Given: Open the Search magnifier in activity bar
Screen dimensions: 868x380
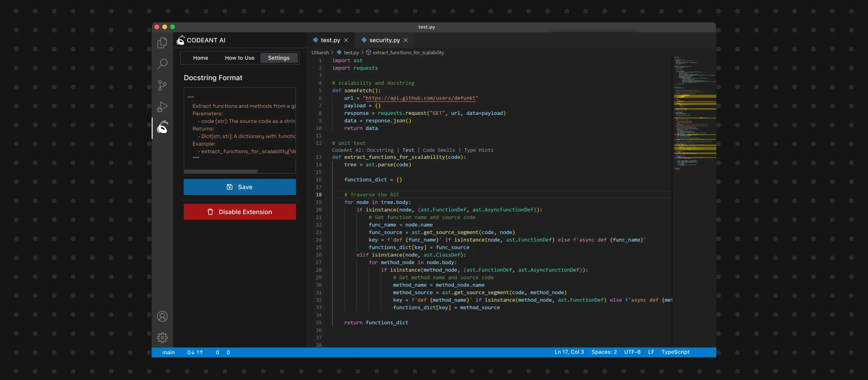Looking at the screenshot, I should 162,64.
